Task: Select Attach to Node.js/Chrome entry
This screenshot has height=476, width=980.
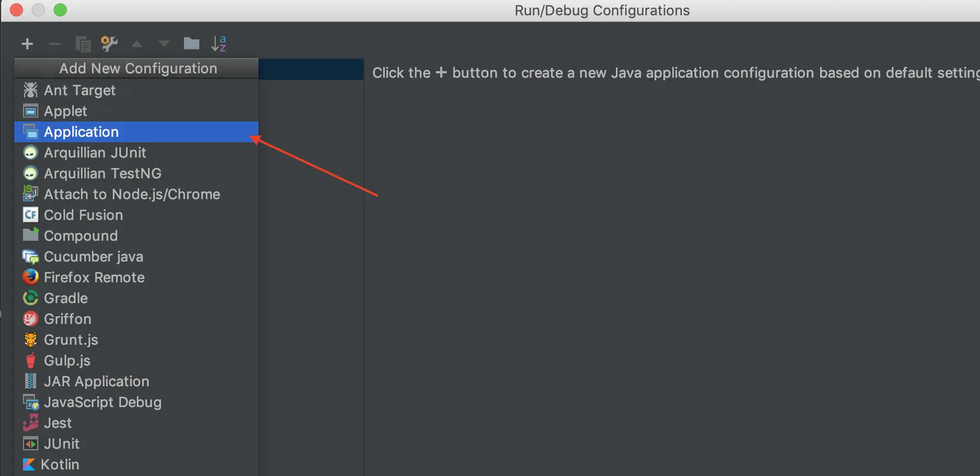Action: (x=136, y=194)
